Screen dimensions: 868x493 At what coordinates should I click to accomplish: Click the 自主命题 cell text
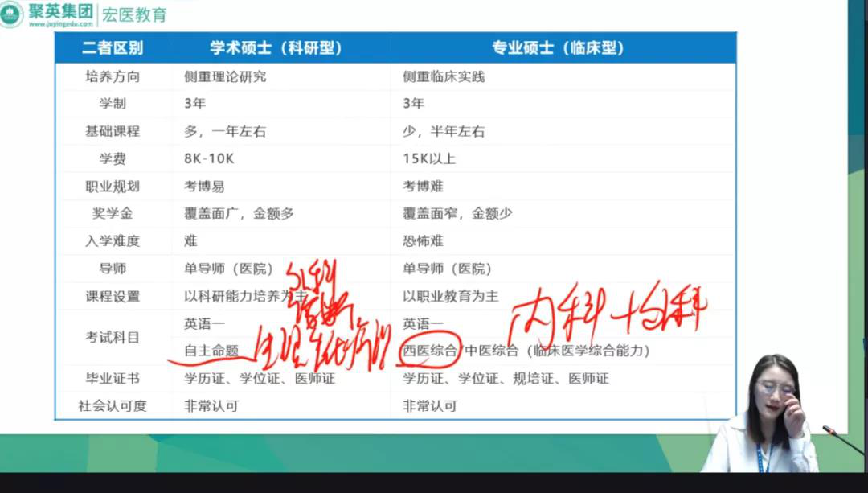coord(211,351)
